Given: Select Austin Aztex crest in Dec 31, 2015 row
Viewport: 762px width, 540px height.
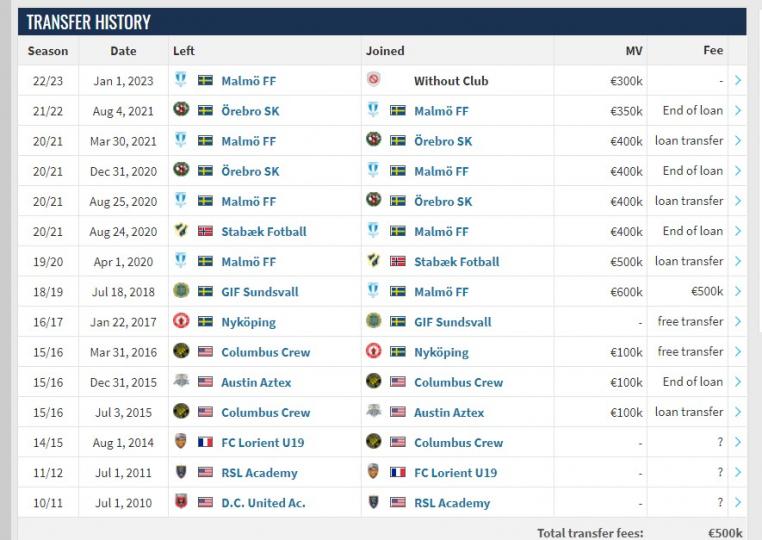Looking at the screenshot, I should (181, 382).
